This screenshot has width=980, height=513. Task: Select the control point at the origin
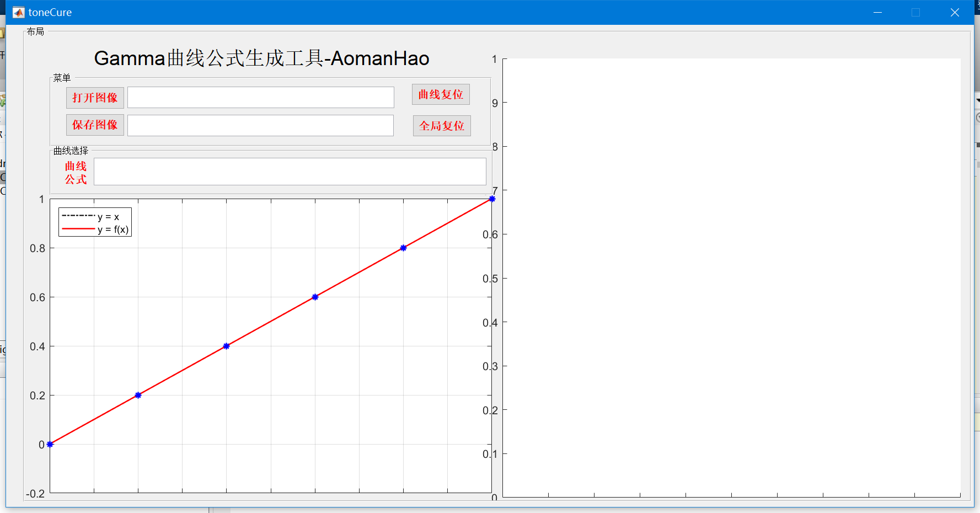50,444
